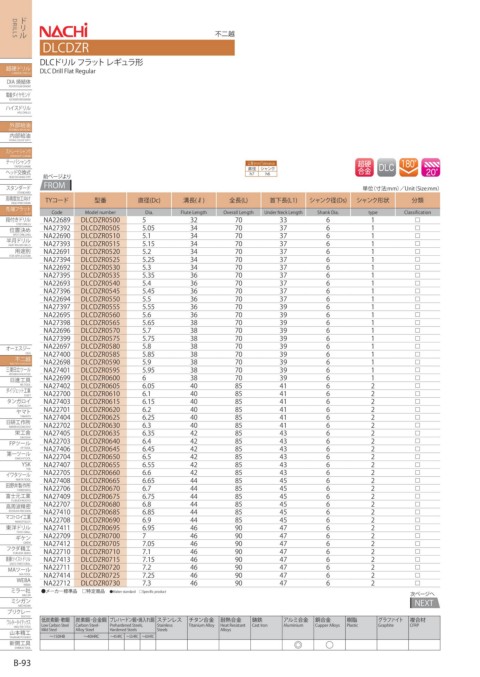The width and height of the screenshot is (480, 677).
Task: Click model number DLCDZR0730
Action: [x=100, y=583]
